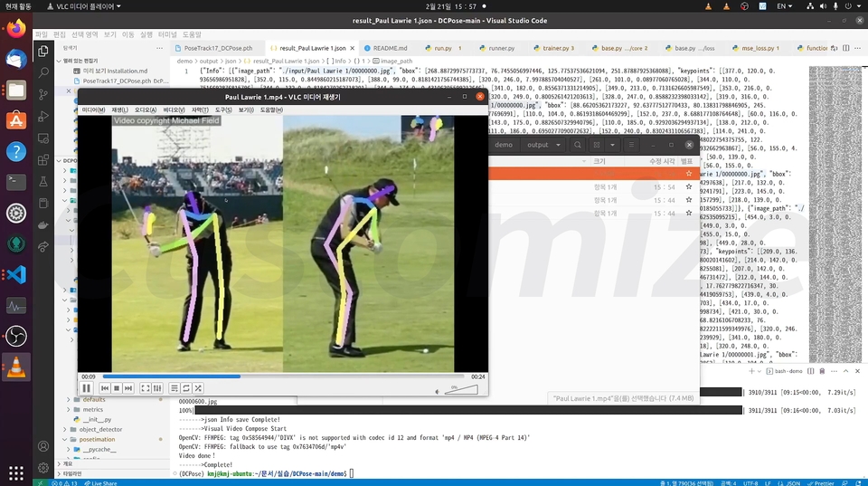Click output path dropdown in file manager
Viewport: 868px width, 486px height.
pos(543,145)
